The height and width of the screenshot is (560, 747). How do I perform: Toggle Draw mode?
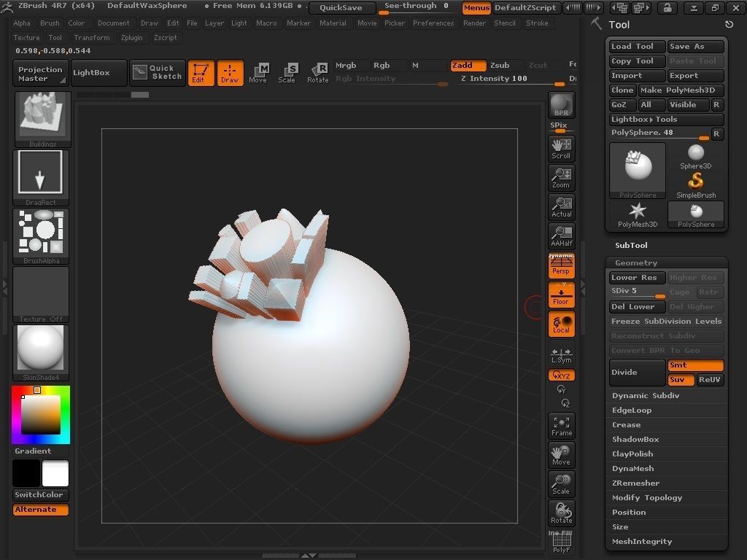click(230, 73)
